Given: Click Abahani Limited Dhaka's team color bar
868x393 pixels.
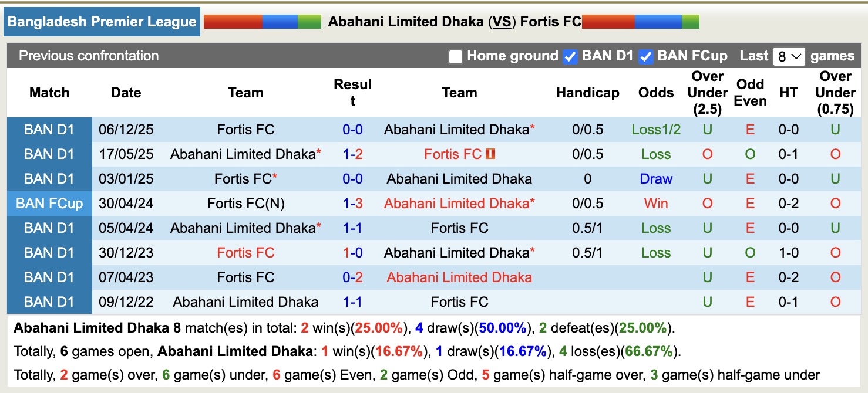Looking at the screenshot, I should pyautogui.click(x=263, y=22).
